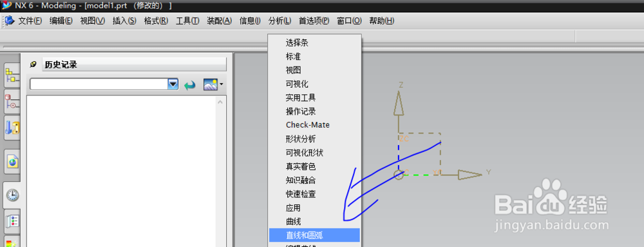
Task: Toggle the 选择条 toolbar entry
Action: point(314,43)
